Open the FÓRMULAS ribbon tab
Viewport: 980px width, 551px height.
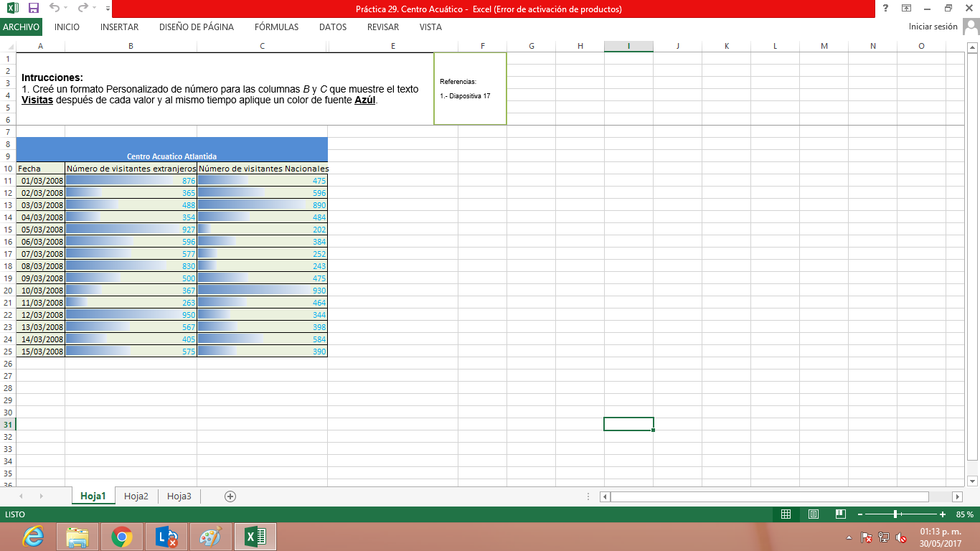click(276, 27)
